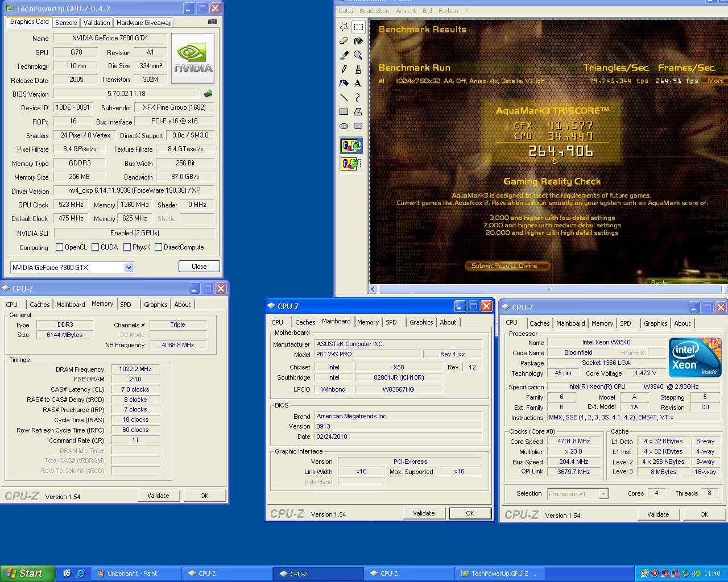728x582 pixels.
Task: Open the Validation tab in GPU-Z
Action: [97, 23]
